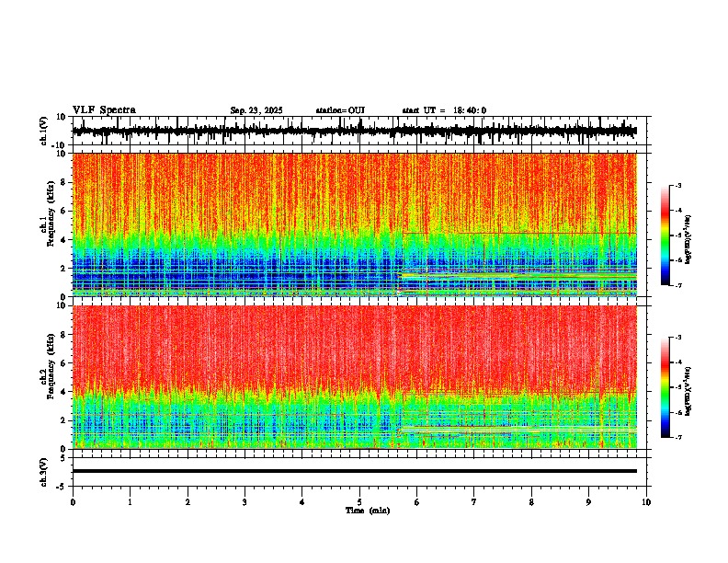728x563 pixels.
Task: Click the log(PSD) label beside ch.1 color bar
Action: [x=688, y=239]
